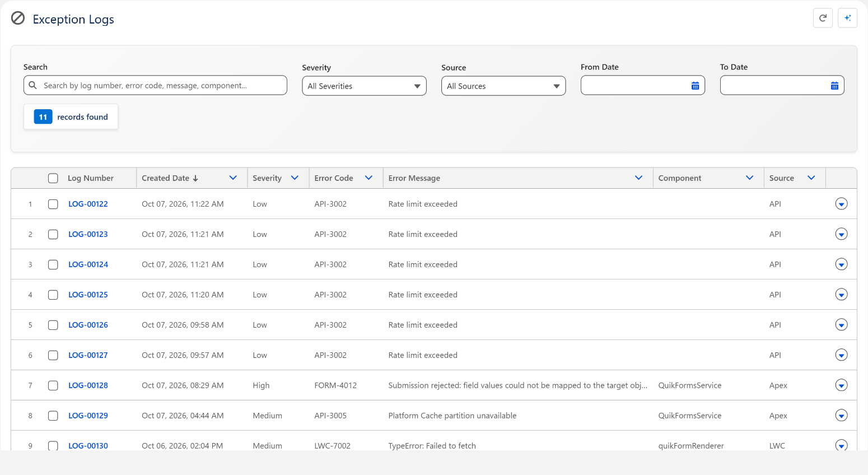This screenshot has height=475, width=868.
Task: Click the refresh icon button
Action: click(x=823, y=18)
